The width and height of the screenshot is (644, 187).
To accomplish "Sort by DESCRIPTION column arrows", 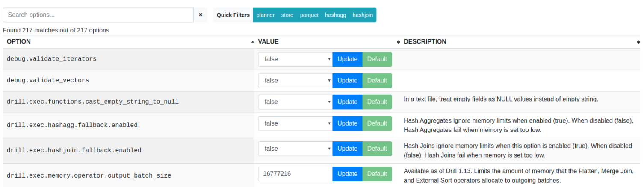I will click(638, 42).
